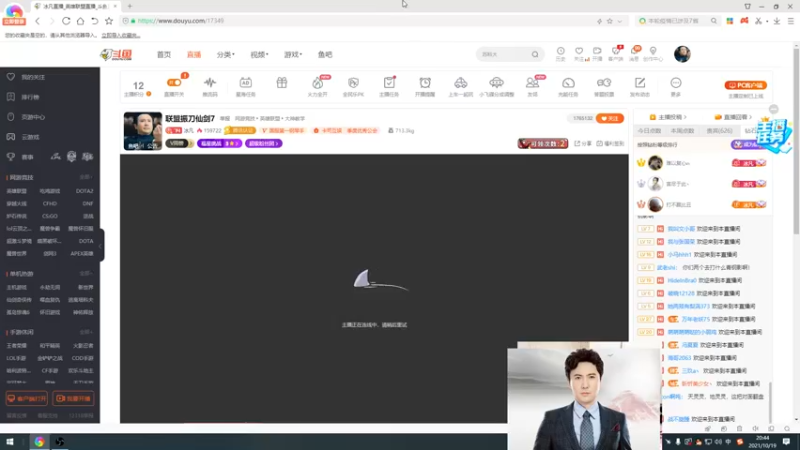The width and height of the screenshot is (800, 450).
Task: Open the 消息 bell icon
Action: point(634,51)
